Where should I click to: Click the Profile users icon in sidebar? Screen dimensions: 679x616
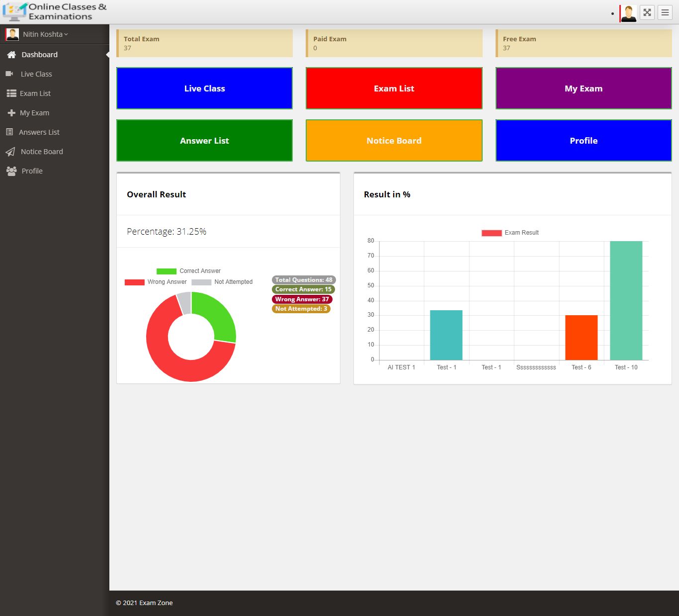[11, 171]
